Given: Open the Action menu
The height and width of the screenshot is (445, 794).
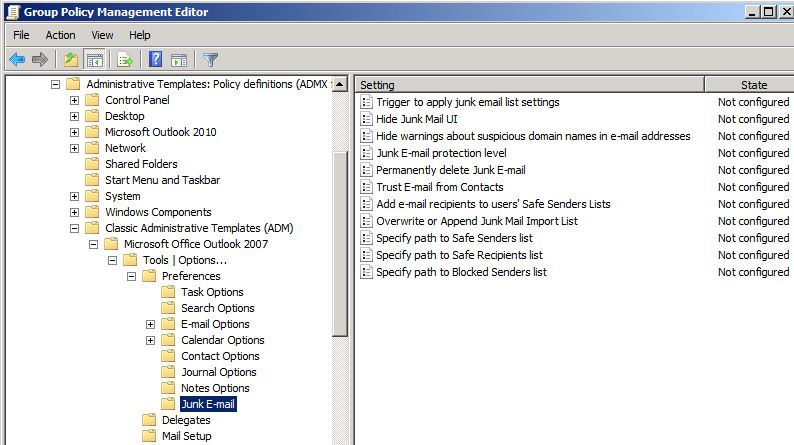Looking at the screenshot, I should pyautogui.click(x=60, y=35).
